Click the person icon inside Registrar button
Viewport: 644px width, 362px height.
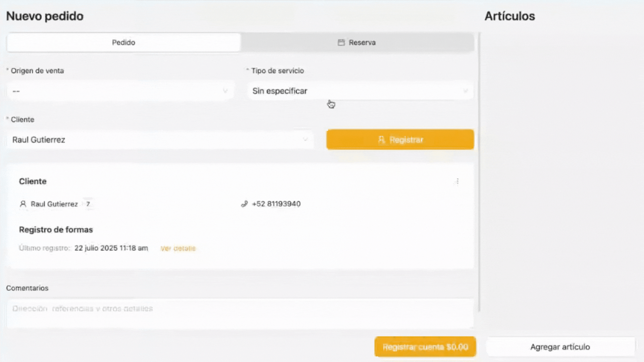coord(381,140)
